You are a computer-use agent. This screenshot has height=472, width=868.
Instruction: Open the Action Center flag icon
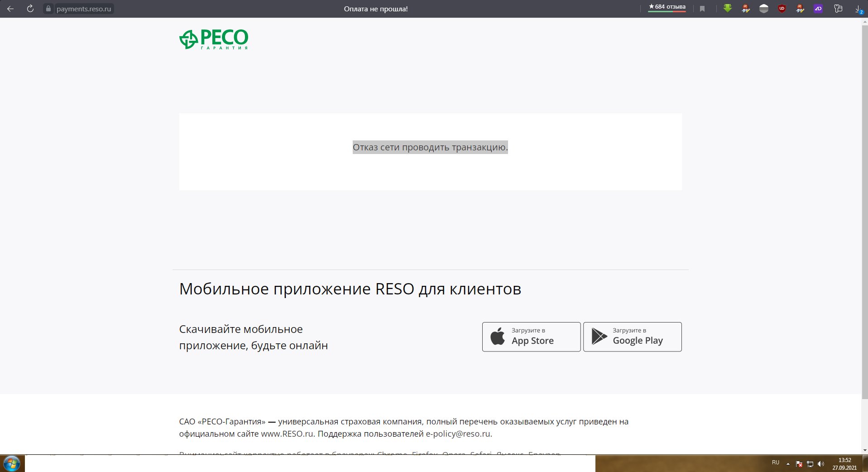click(799, 464)
